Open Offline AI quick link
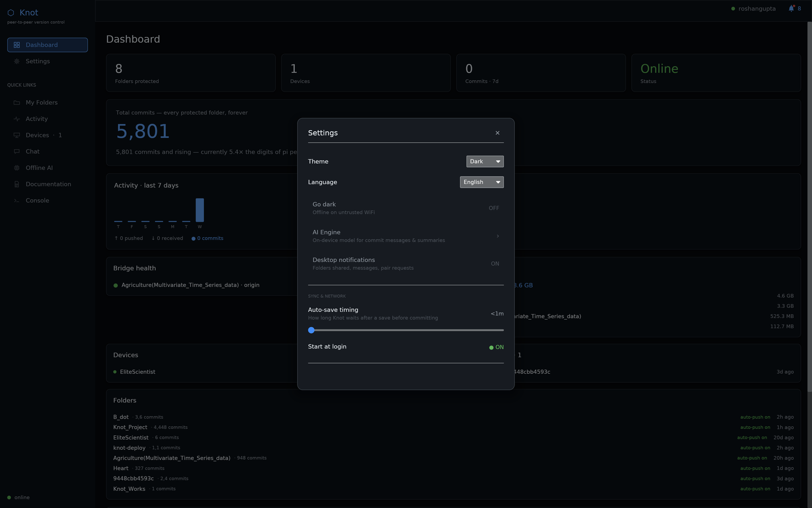 click(x=47, y=168)
